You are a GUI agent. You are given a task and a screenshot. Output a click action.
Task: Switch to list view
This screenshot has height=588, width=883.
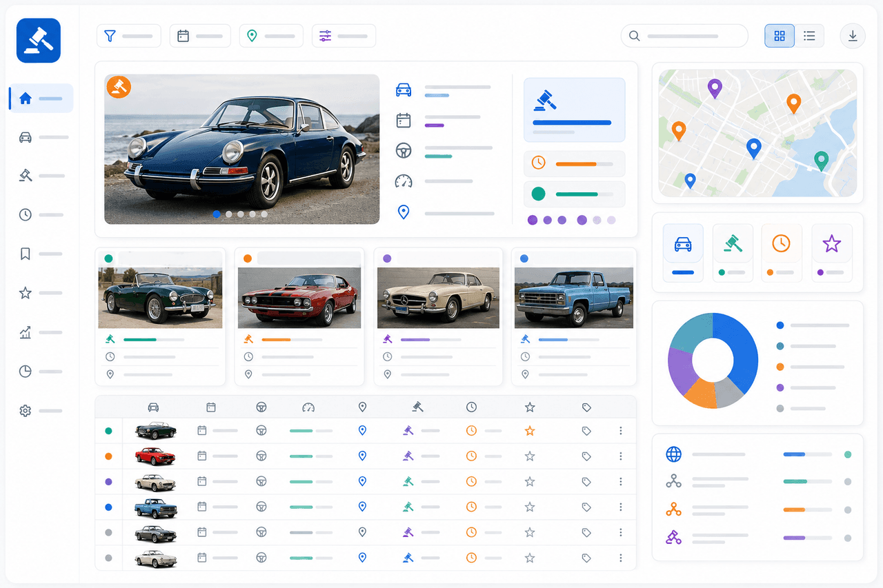(810, 36)
